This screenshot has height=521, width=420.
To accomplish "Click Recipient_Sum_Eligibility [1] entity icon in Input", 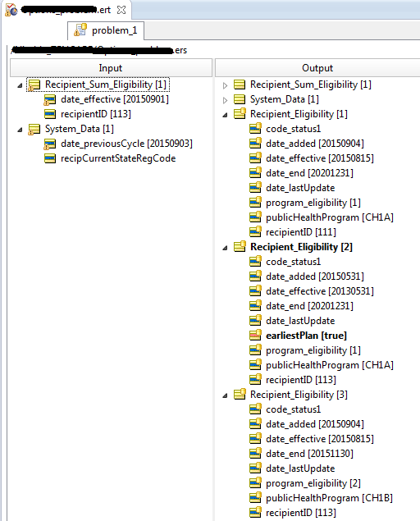I will (34, 85).
